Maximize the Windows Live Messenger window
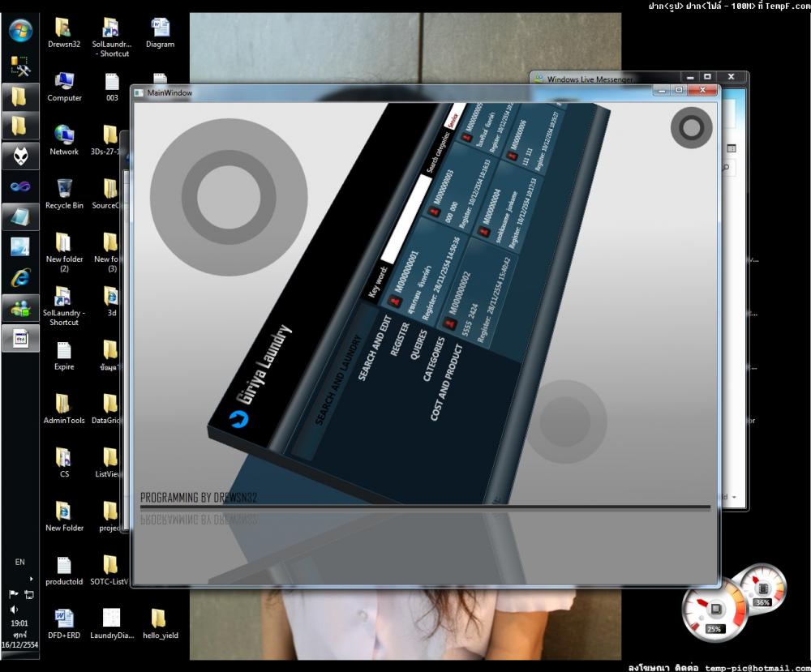Viewport: 811px width, 672px height. tap(707, 76)
